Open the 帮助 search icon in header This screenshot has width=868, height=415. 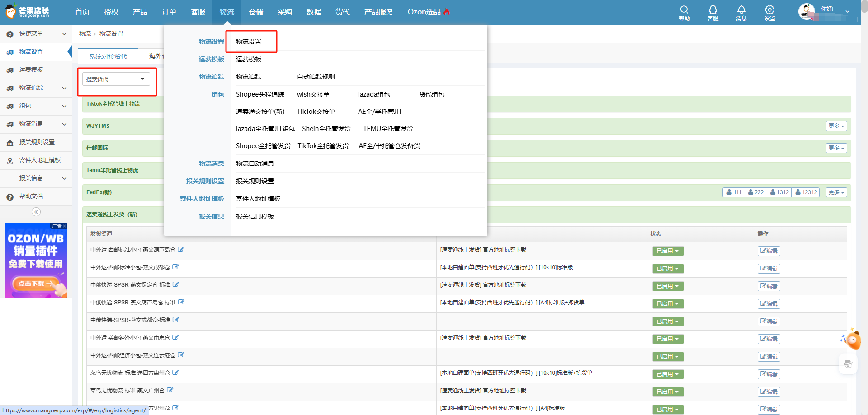click(x=684, y=13)
